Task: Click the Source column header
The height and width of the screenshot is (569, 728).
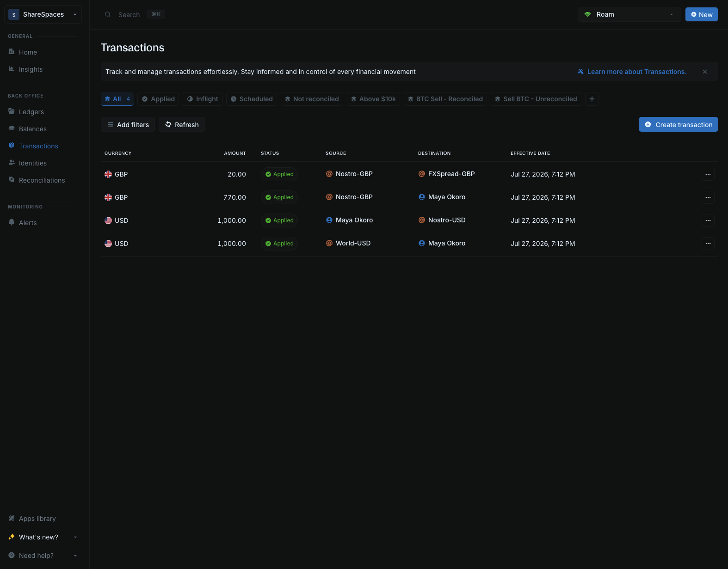Action: pos(336,153)
